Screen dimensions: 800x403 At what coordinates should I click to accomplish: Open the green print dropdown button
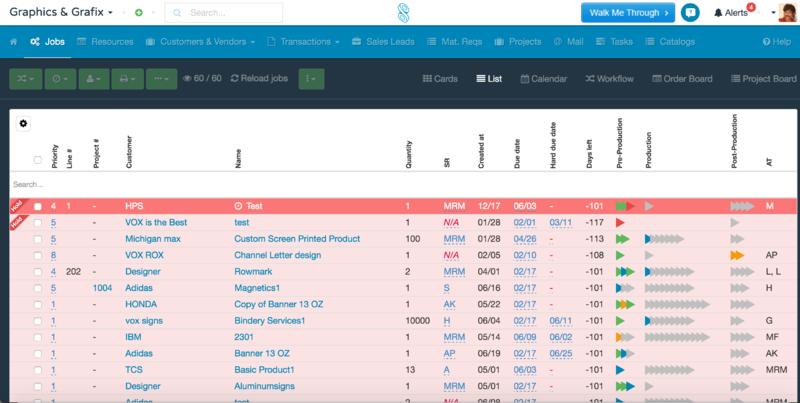(128, 79)
